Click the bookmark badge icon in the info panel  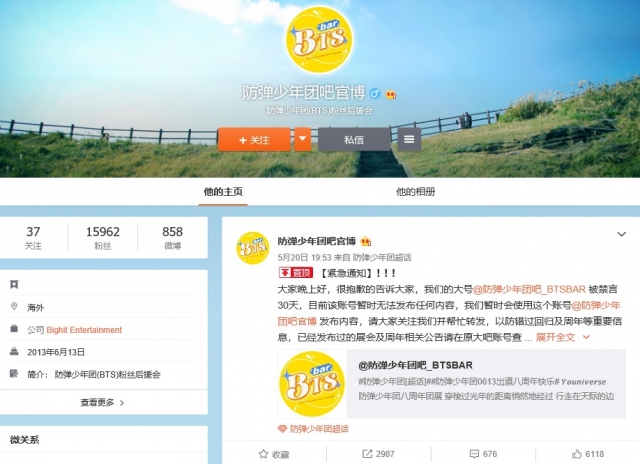14,284
